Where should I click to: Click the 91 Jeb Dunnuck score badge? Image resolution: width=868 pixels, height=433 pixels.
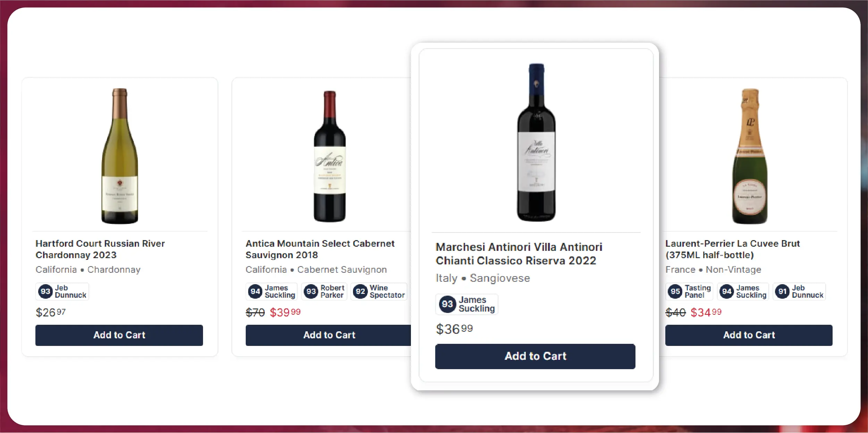pos(799,291)
